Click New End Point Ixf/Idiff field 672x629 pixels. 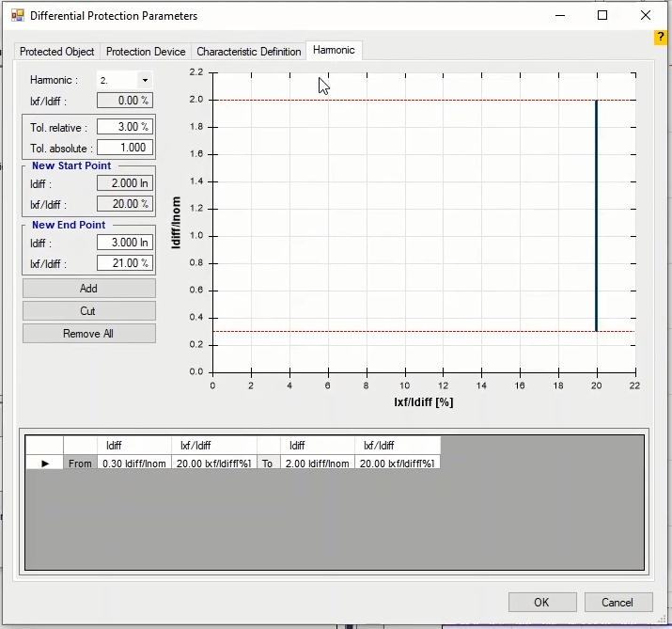[125, 264]
